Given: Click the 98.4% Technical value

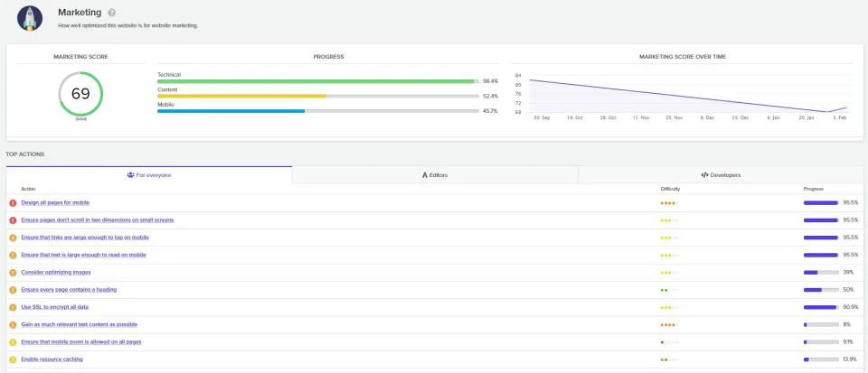Looking at the screenshot, I should [490, 81].
